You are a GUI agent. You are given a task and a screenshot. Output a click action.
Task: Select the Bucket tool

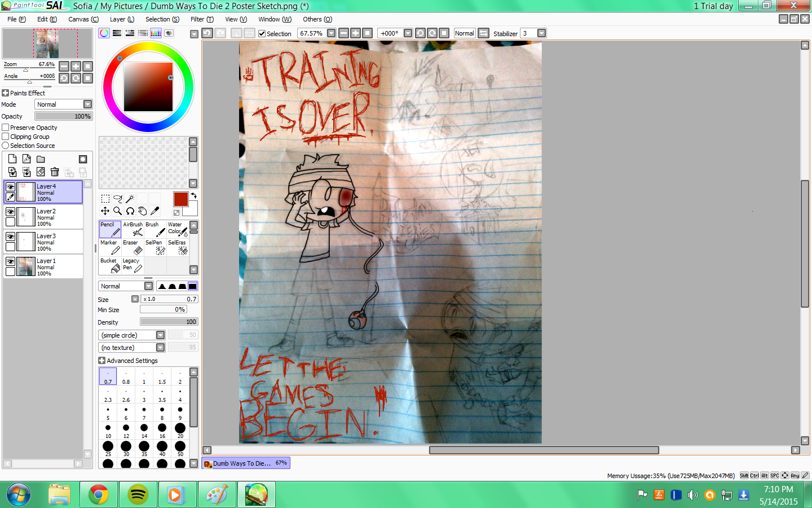(x=110, y=265)
